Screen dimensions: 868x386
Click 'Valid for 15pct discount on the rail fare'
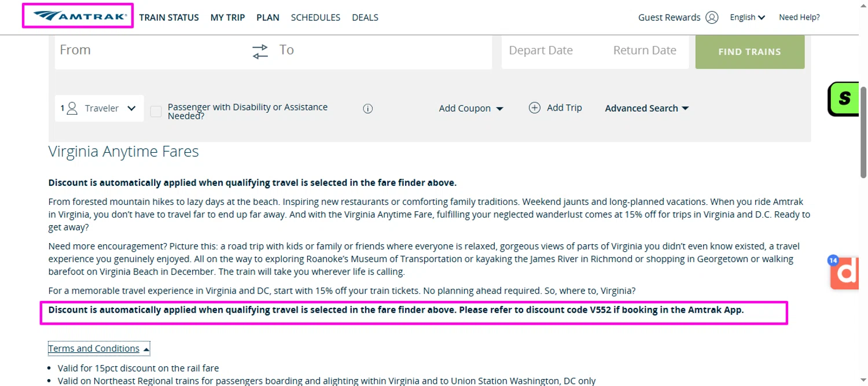(138, 368)
